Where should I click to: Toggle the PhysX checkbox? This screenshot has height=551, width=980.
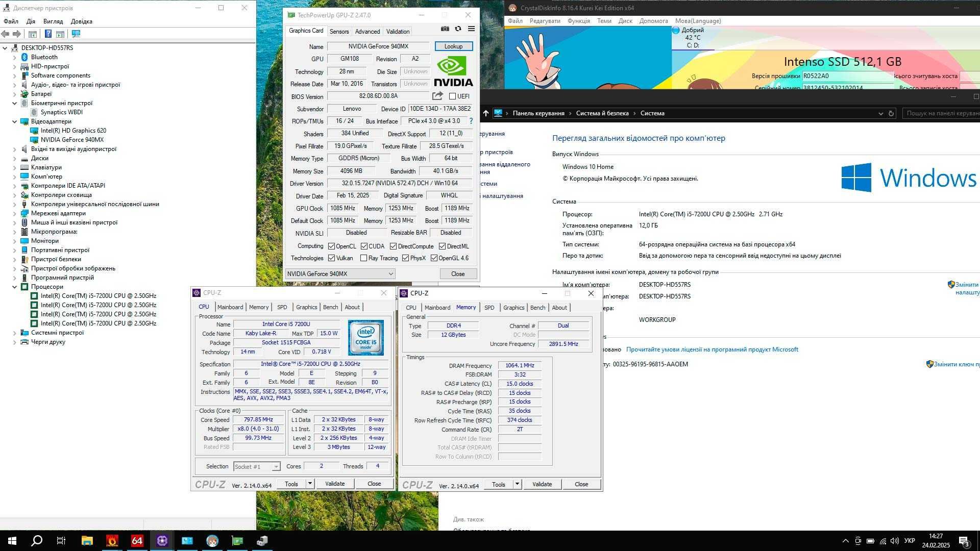(x=405, y=258)
